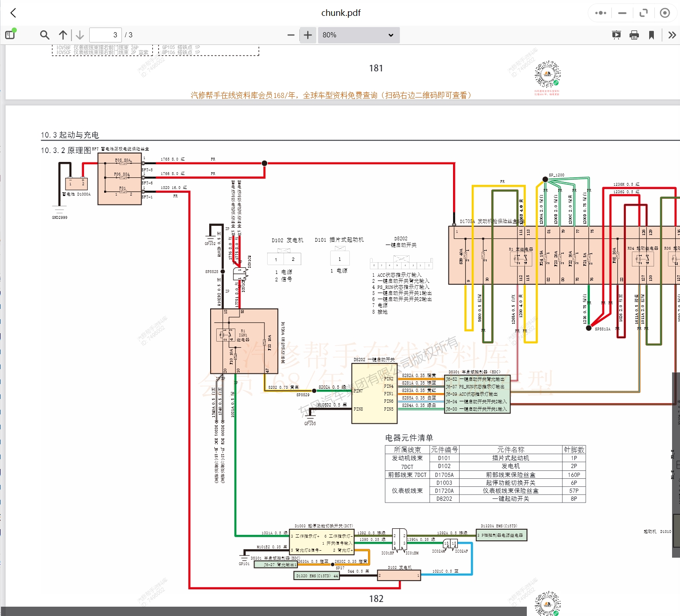The width and height of the screenshot is (680, 616).
Task: Print the PDF document
Action: tap(634, 35)
